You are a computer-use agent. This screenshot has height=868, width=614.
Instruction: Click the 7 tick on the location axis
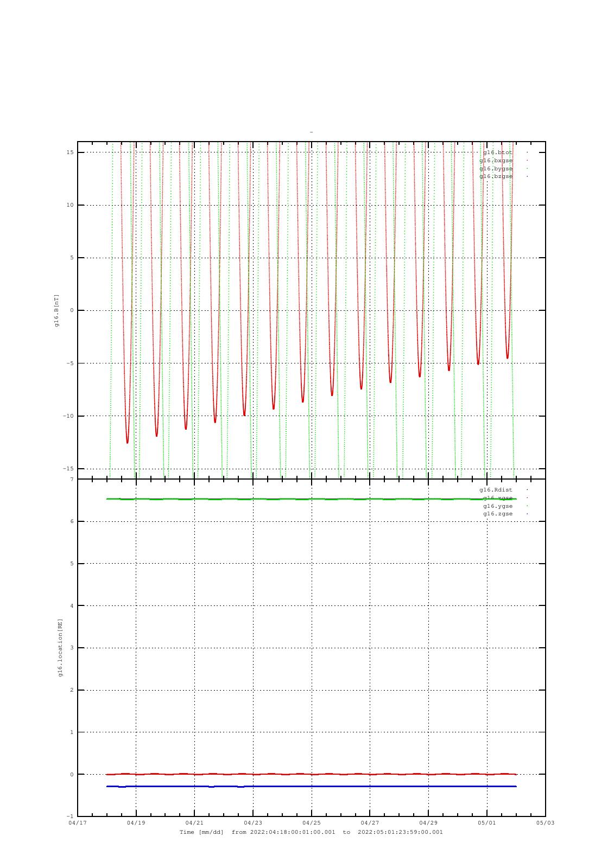(72, 480)
